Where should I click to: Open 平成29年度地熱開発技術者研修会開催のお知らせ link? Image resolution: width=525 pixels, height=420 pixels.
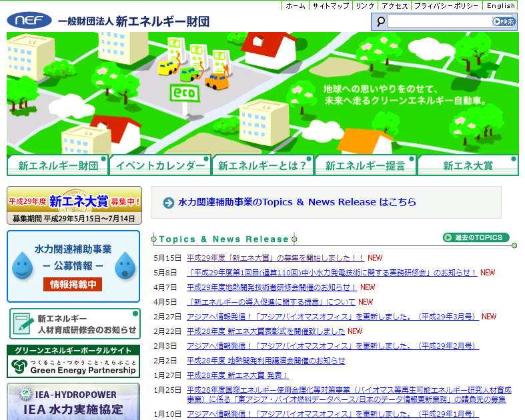click(x=272, y=287)
